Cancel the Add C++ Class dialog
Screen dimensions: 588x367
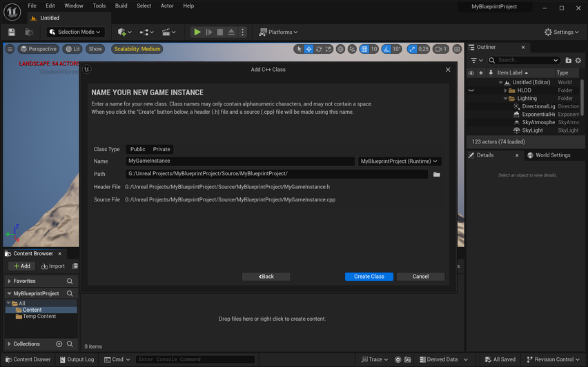click(420, 277)
